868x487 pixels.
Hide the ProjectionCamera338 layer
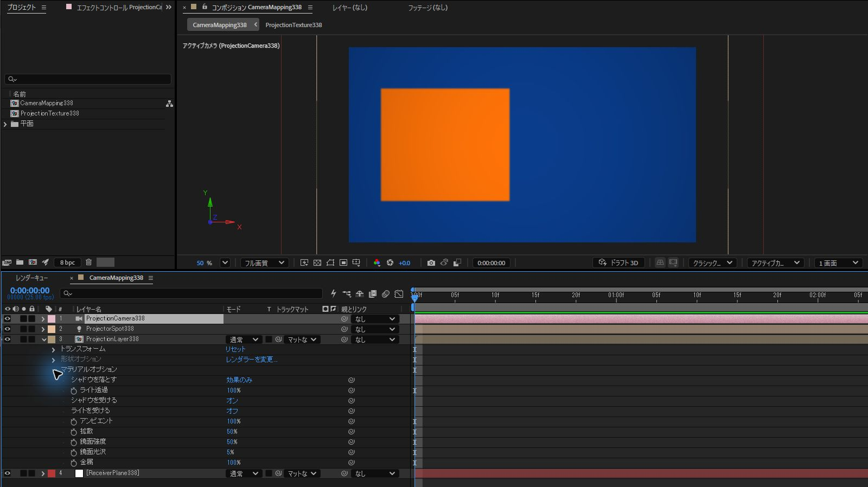(8, 319)
